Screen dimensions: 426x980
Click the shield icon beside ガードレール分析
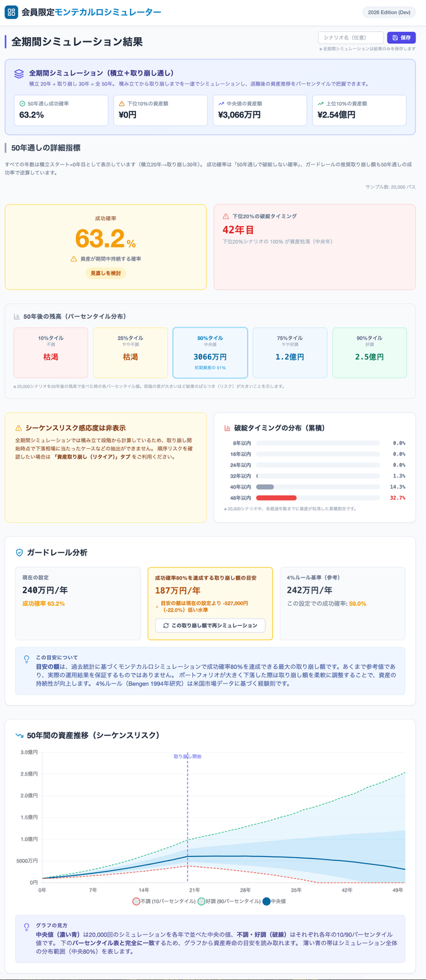[x=20, y=553]
